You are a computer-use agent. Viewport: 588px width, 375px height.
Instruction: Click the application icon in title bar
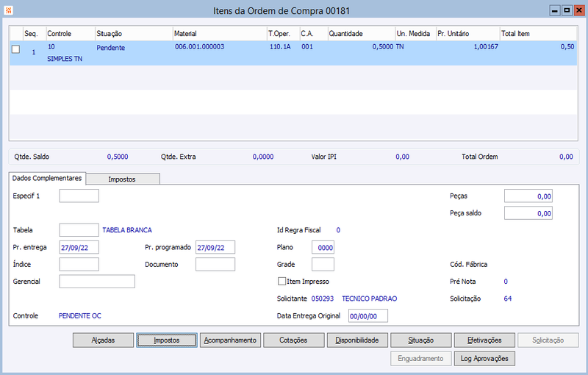(x=8, y=10)
